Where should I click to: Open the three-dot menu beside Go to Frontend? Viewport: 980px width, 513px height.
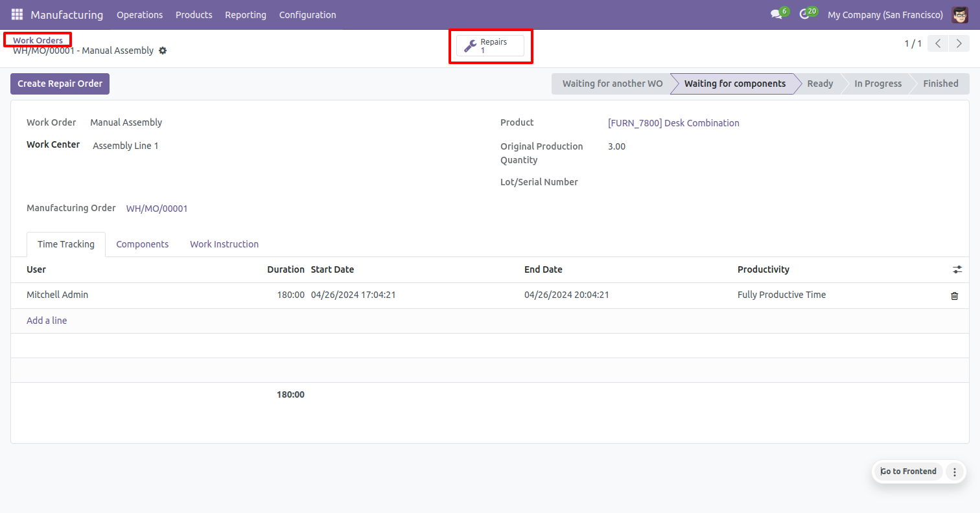[x=954, y=472]
